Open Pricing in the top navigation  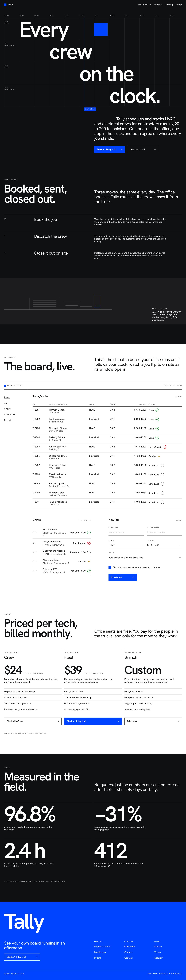pyautogui.click(x=169, y=5)
